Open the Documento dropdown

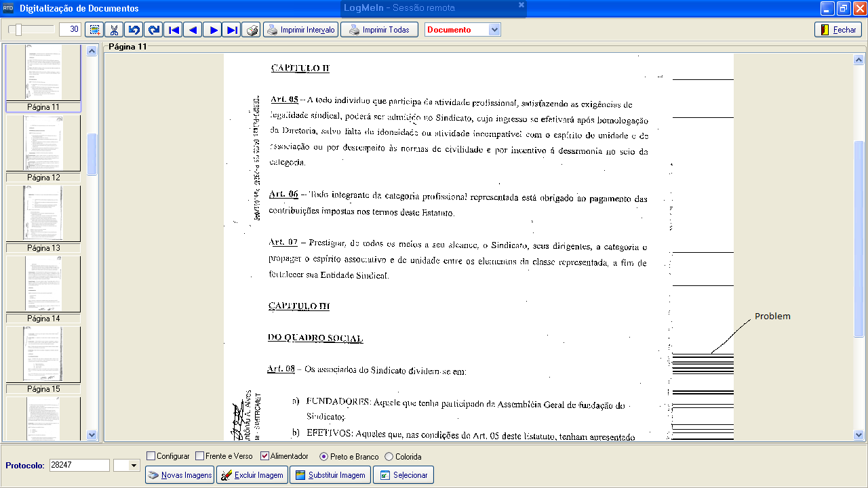click(494, 30)
